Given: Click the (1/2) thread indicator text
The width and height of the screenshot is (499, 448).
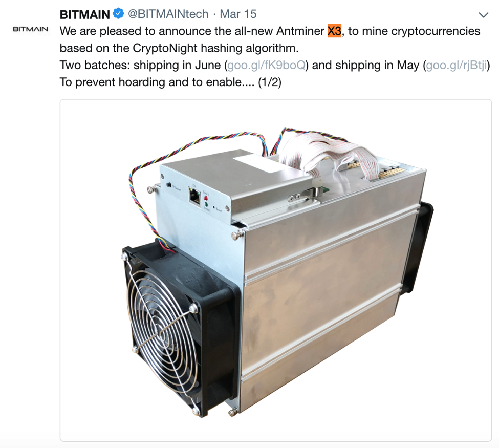Looking at the screenshot, I should pyautogui.click(x=270, y=82).
